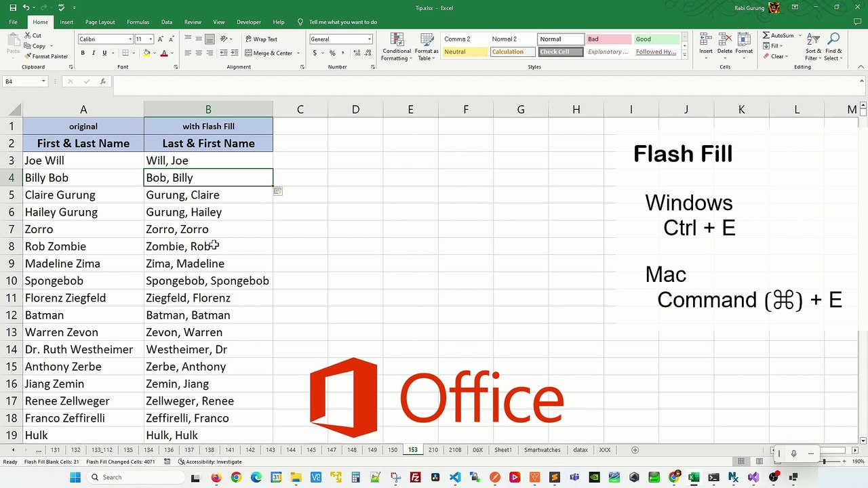The height and width of the screenshot is (488, 868).
Task: Toggle Center horizontal alignment
Action: point(199,53)
